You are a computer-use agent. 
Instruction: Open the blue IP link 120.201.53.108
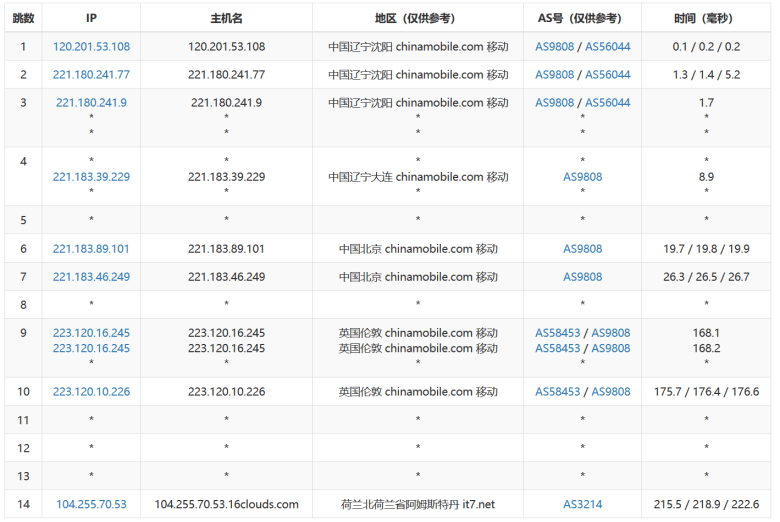point(91,46)
